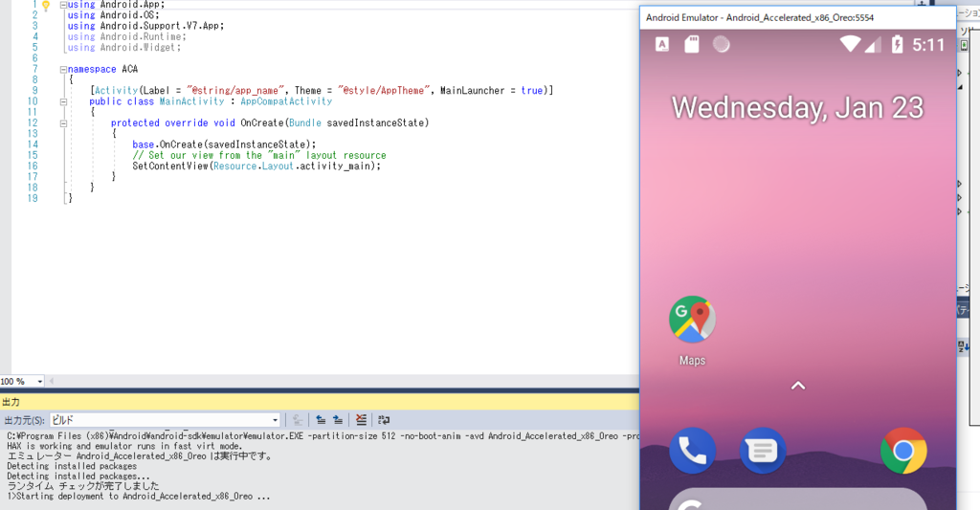The image size is (980, 510).
Task: Tap the Wednesday, Jan 23 date widget
Action: [x=797, y=107]
